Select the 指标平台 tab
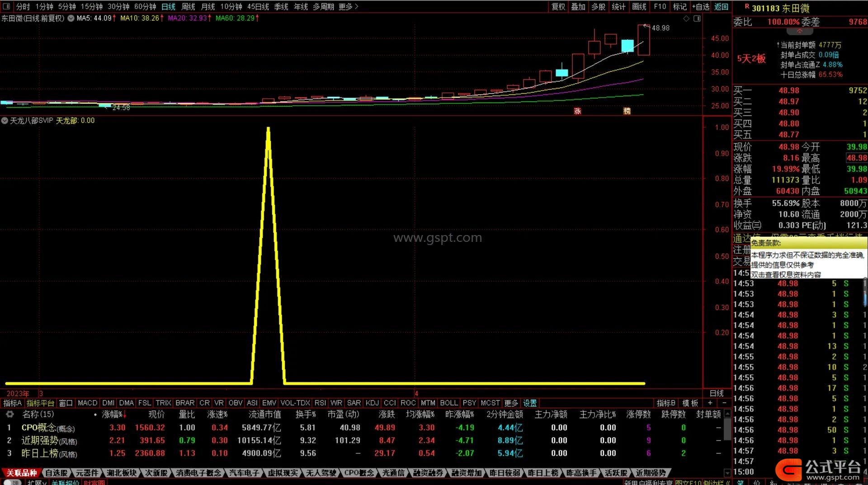The image size is (868, 485). coord(40,403)
